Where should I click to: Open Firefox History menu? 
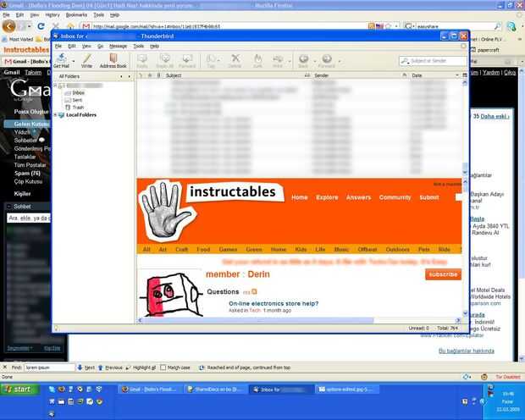(x=52, y=15)
